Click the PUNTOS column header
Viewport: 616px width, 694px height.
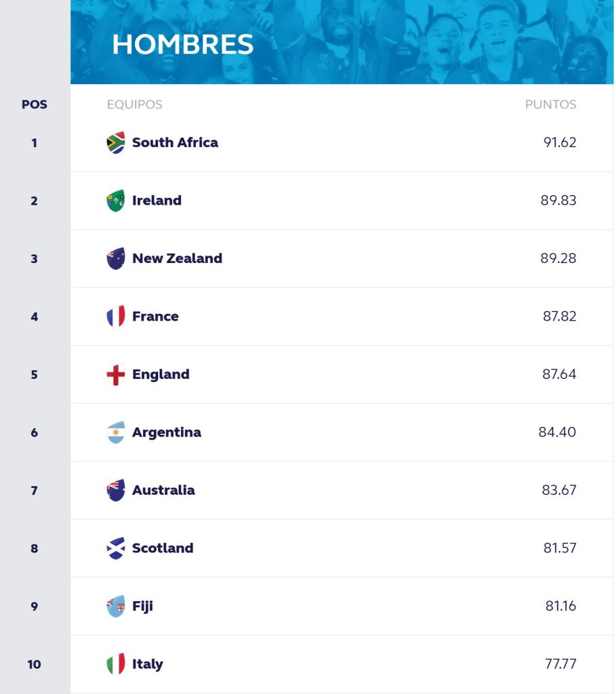click(550, 105)
